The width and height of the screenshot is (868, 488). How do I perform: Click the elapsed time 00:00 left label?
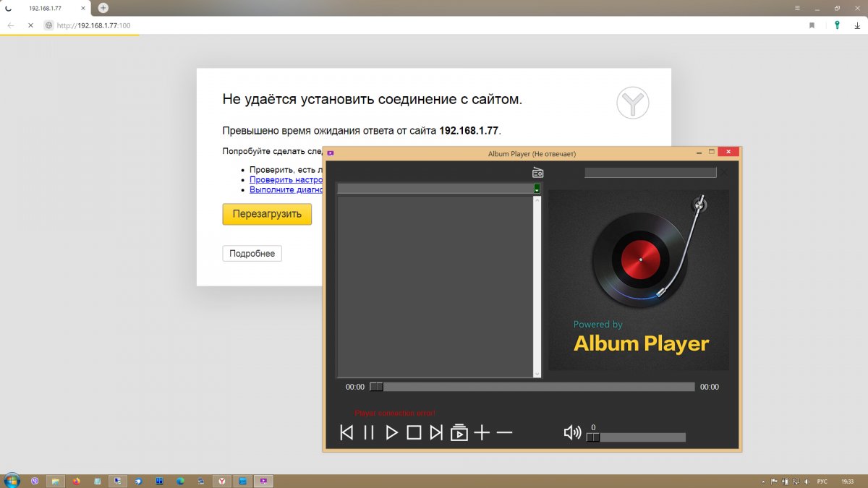coord(355,387)
